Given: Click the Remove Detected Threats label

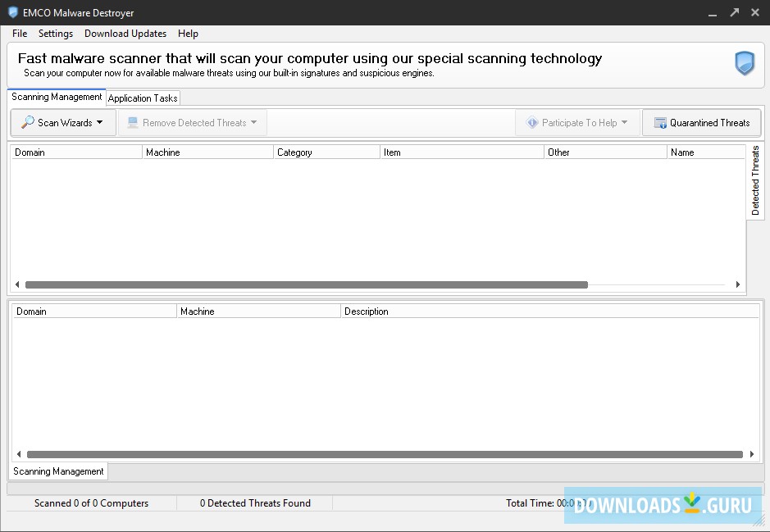Looking at the screenshot, I should pyautogui.click(x=194, y=123).
